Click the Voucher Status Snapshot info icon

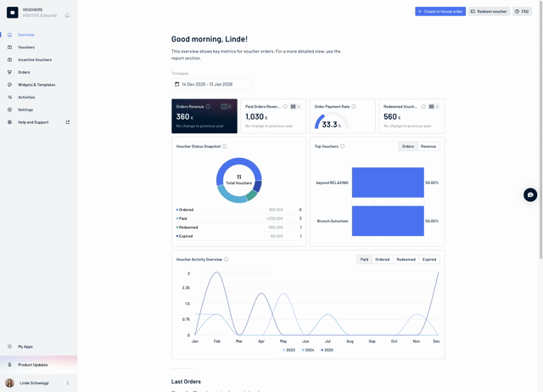225,146
